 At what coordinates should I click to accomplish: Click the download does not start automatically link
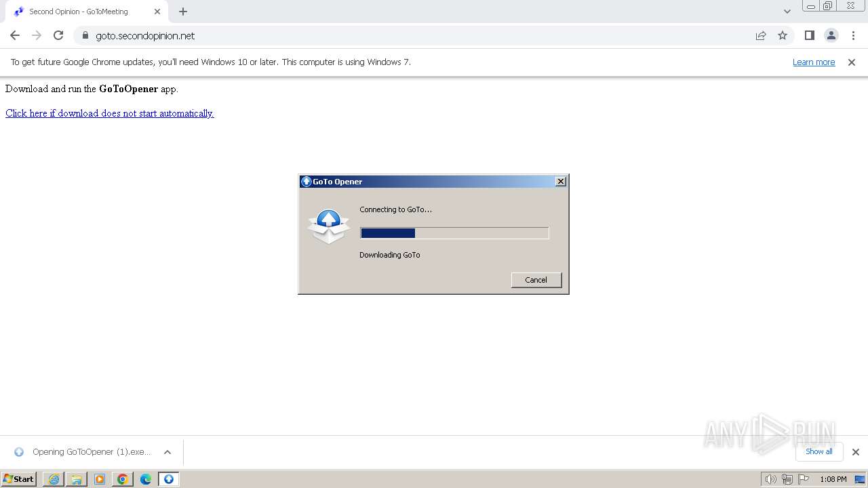point(110,113)
